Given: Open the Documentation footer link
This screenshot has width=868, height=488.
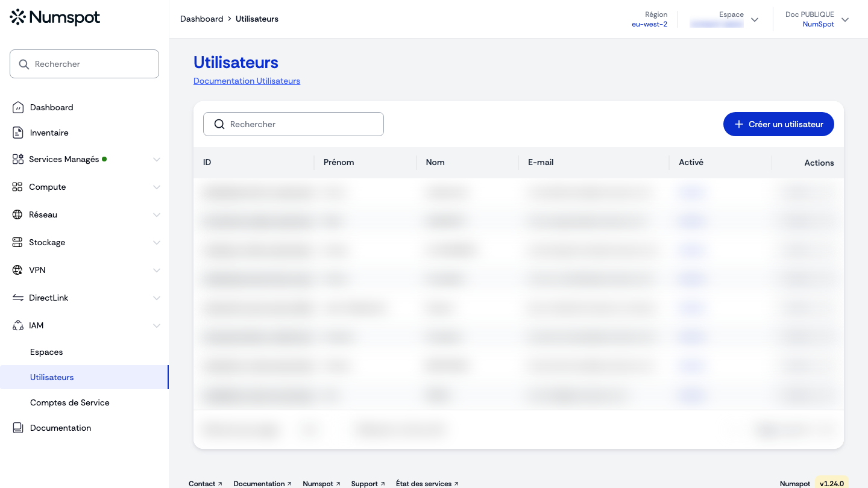Looking at the screenshot, I should [x=263, y=484].
